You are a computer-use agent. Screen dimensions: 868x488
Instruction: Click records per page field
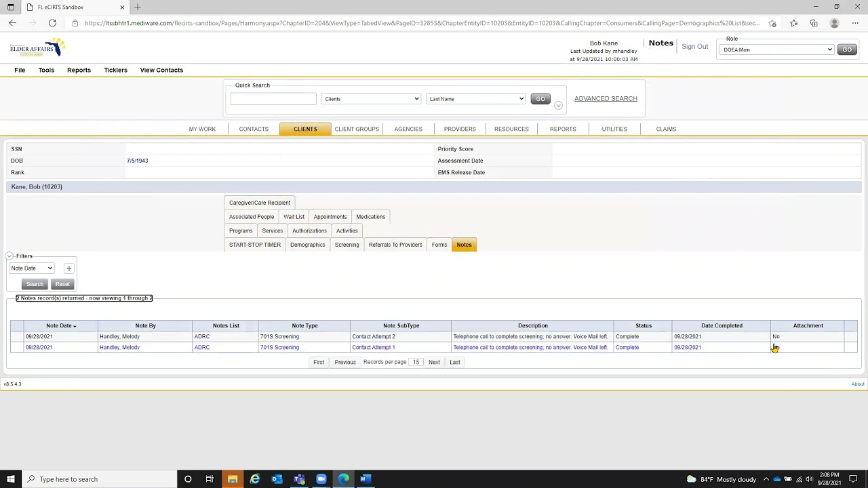coord(416,363)
